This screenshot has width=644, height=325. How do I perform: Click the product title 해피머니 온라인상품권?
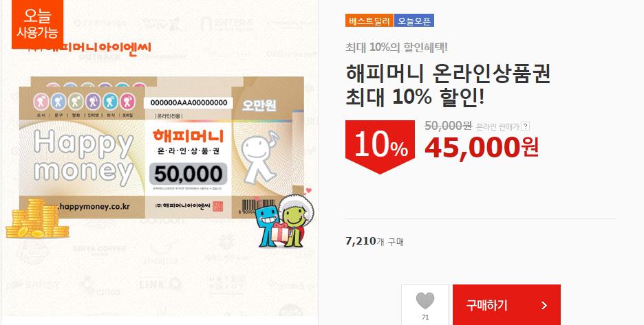point(448,74)
